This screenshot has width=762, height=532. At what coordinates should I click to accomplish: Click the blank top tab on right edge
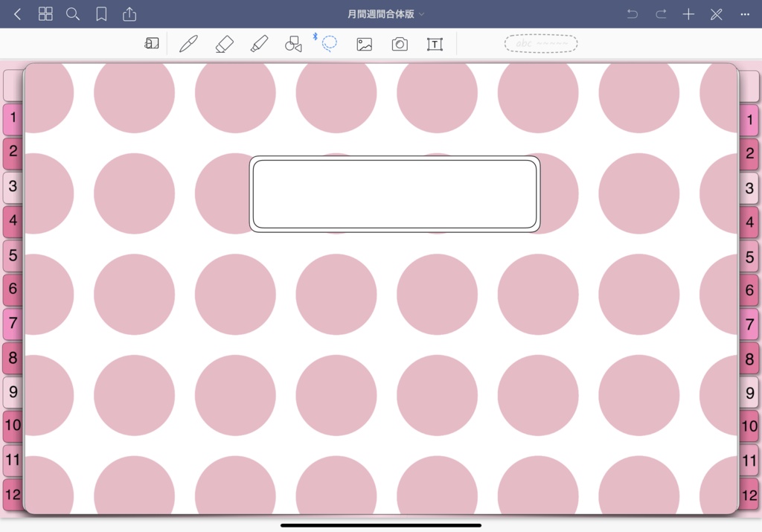(x=749, y=86)
